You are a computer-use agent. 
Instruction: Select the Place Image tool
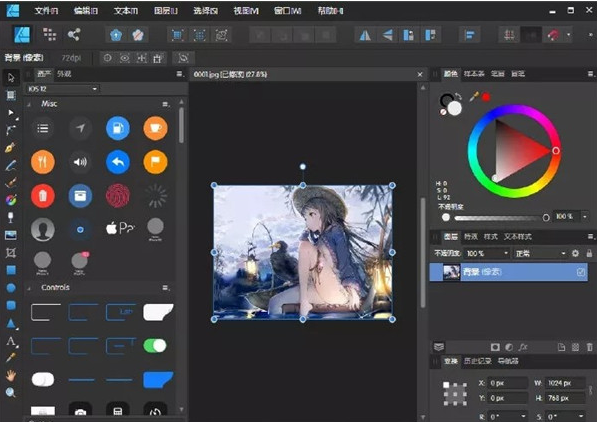pos(11,235)
